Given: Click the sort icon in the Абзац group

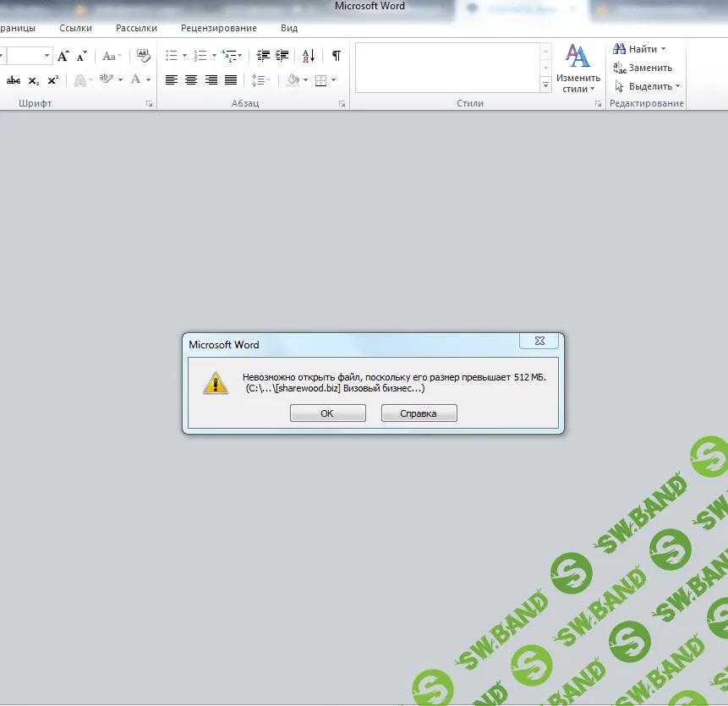Looking at the screenshot, I should point(309,56).
